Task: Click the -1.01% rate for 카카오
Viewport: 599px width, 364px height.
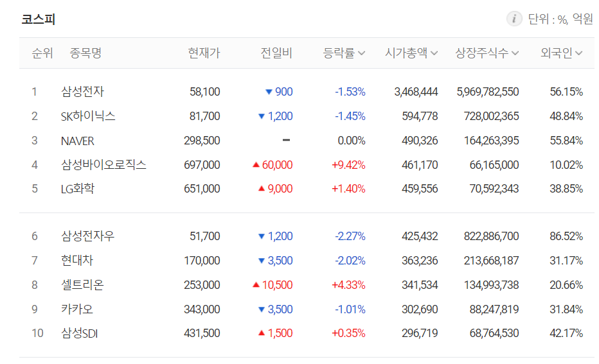Action: pyautogui.click(x=350, y=309)
